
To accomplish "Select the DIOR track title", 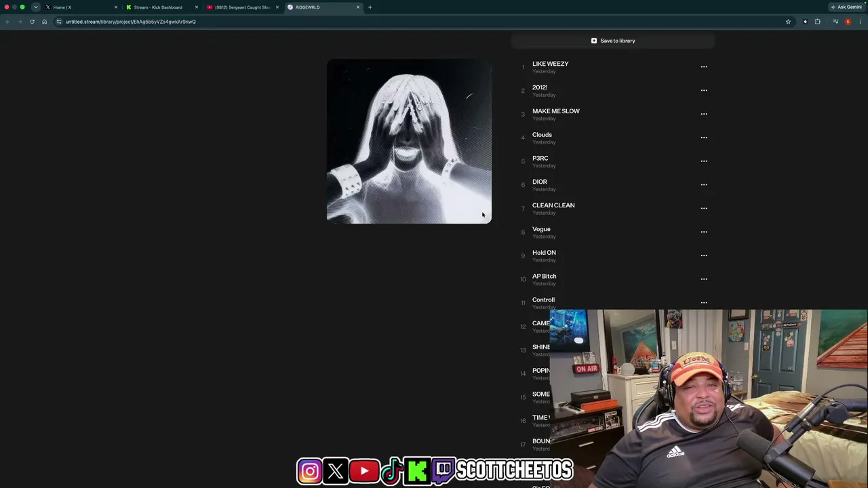I will (x=539, y=182).
